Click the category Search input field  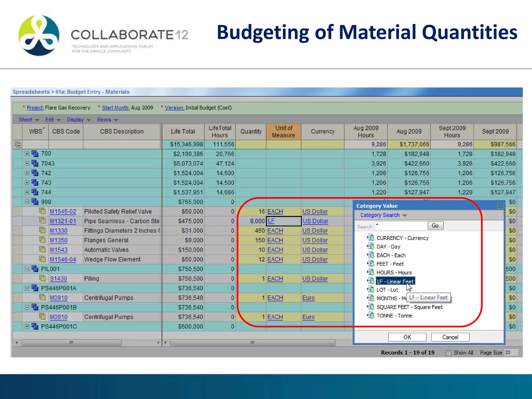coord(401,225)
